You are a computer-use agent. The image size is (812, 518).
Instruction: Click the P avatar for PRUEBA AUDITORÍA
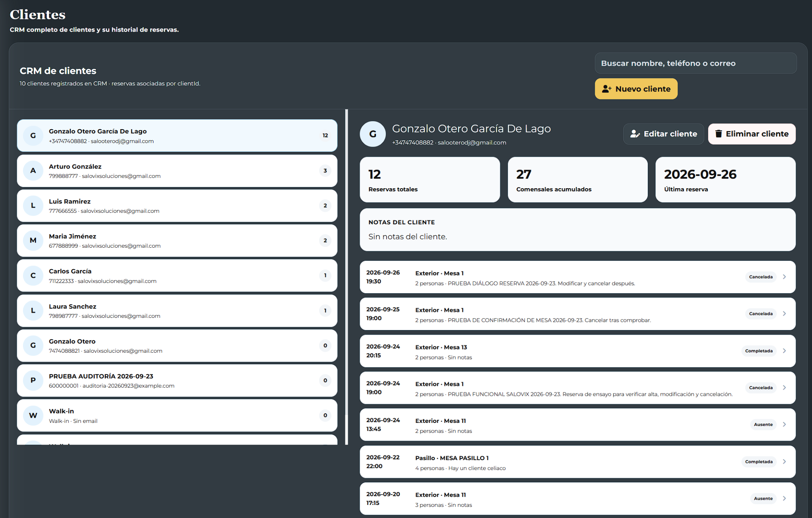tap(33, 380)
